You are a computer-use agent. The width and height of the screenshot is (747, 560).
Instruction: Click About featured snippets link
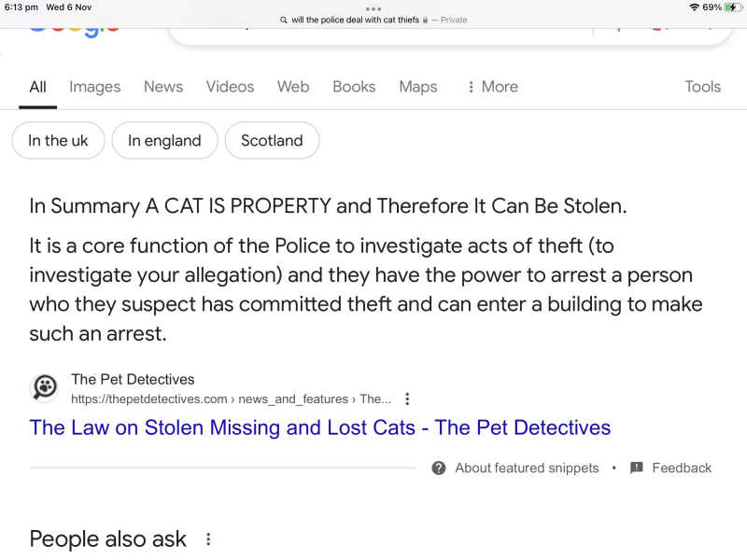(527, 468)
